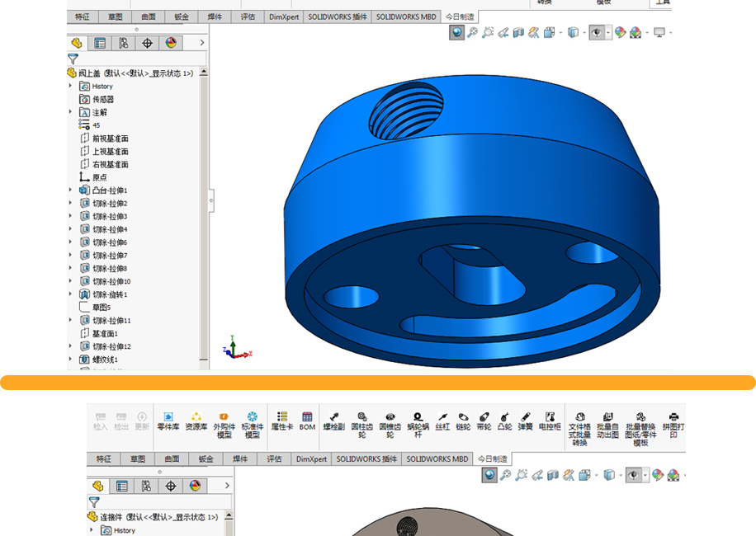Screen dimensions: 756x536
Task: Open Hide/Show Items dropdown arrow in 阀上盖 window
Action: pos(608,33)
